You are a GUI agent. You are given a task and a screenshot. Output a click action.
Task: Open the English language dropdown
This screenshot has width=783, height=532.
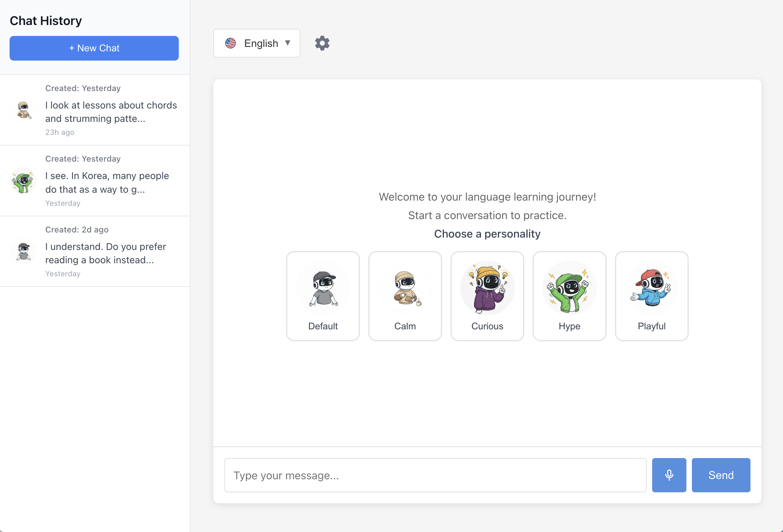pos(257,43)
